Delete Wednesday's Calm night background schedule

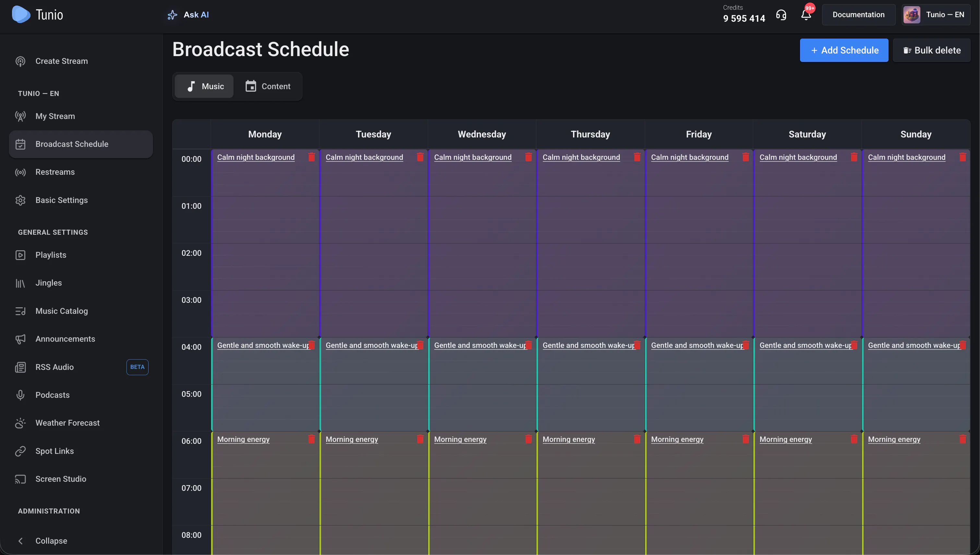point(528,157)
